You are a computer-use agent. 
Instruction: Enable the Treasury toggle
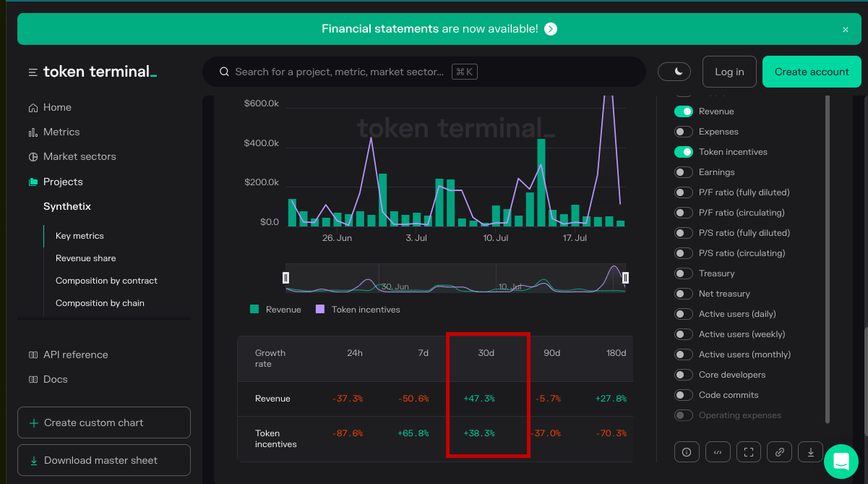[684, 273]
